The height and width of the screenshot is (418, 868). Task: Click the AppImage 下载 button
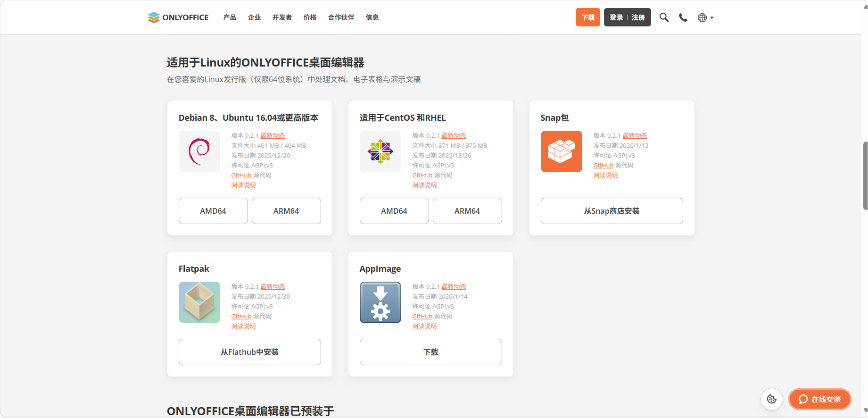click(x=431, y=352)
